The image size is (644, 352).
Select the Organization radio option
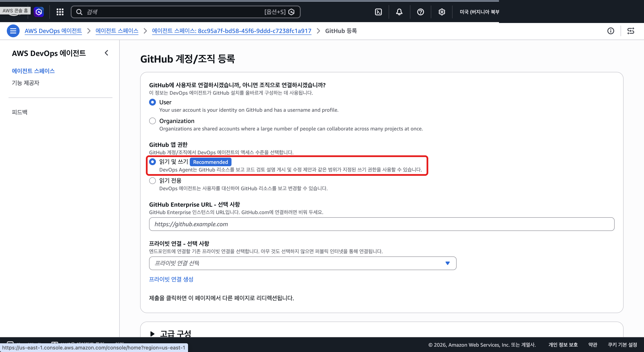(152, 121)
